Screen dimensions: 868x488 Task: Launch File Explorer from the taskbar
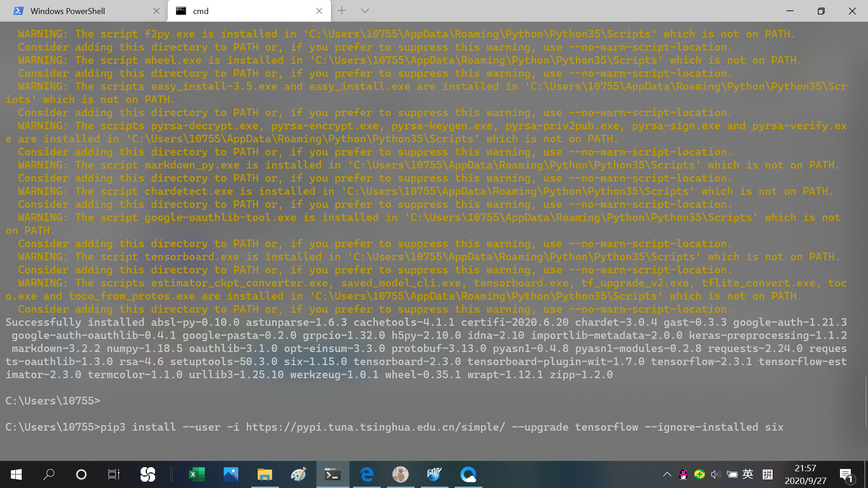pos(265,474)
